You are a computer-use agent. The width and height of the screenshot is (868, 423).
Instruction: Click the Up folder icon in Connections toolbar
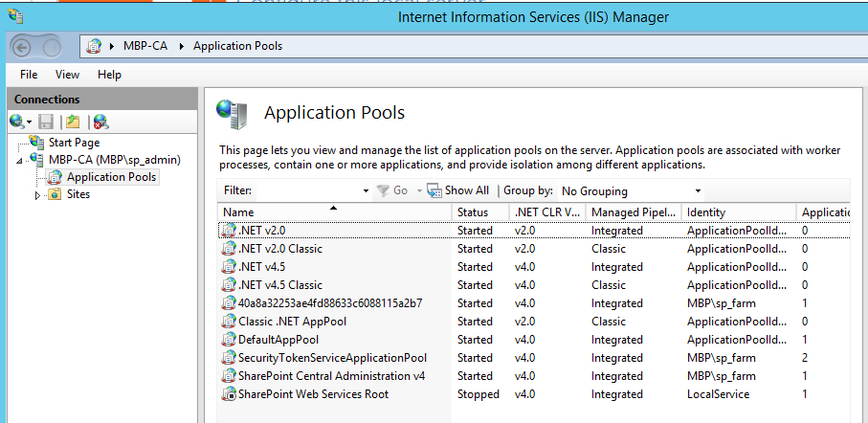pyautogui.click(x=73, y=122)
